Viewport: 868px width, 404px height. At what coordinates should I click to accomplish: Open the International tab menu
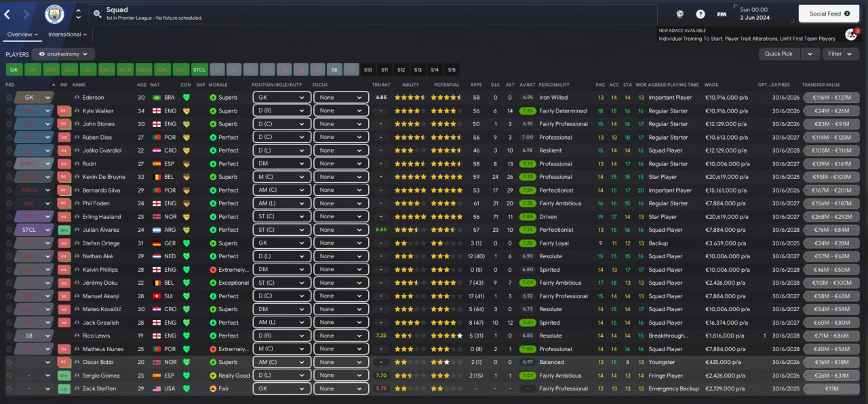[x=68, y=34]
